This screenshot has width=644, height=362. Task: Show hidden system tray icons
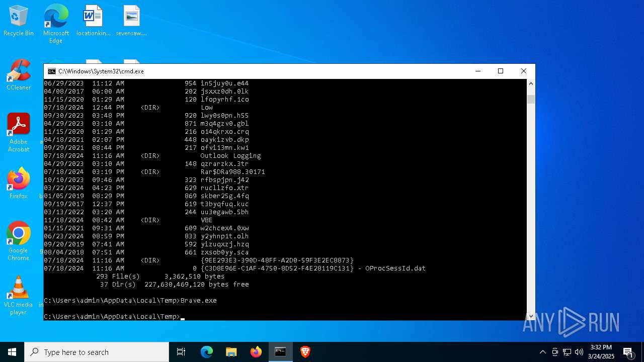pos(542,352)
